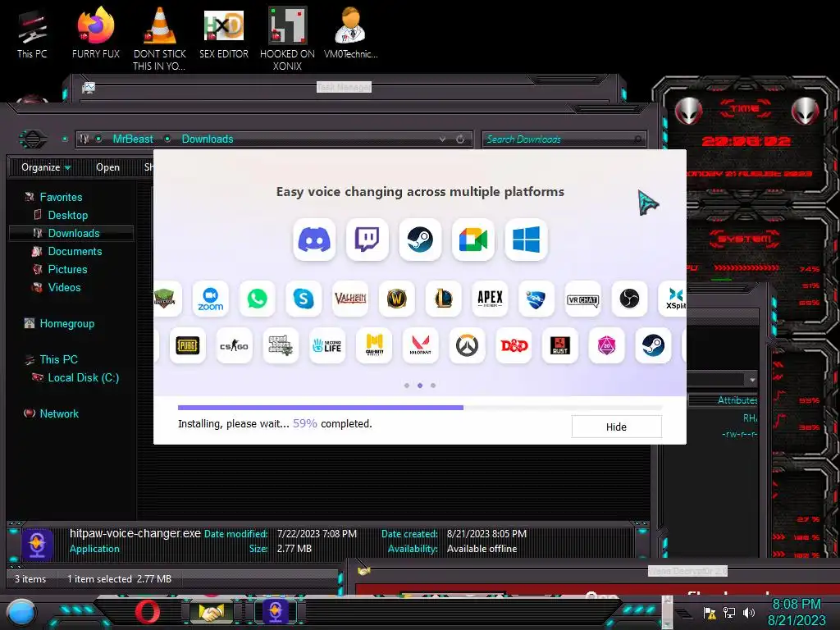
Task: Click the Start orb button
Action: (x=21, y=612)
